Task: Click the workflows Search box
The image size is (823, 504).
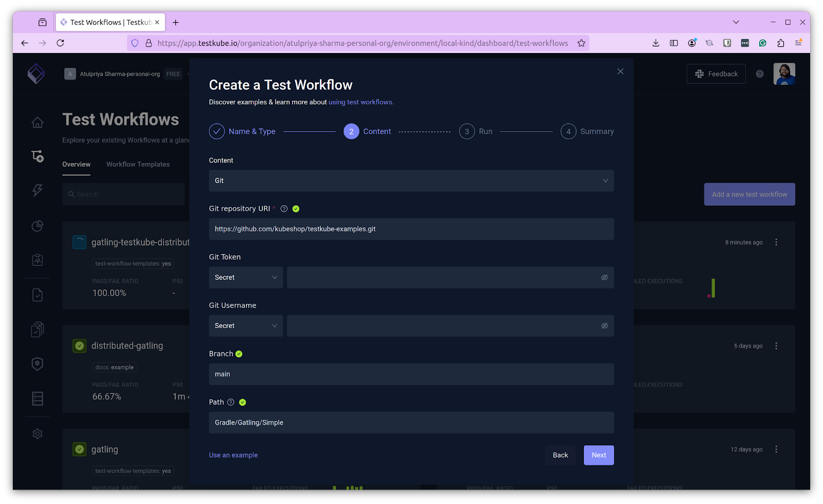Action: click(123, 194)
